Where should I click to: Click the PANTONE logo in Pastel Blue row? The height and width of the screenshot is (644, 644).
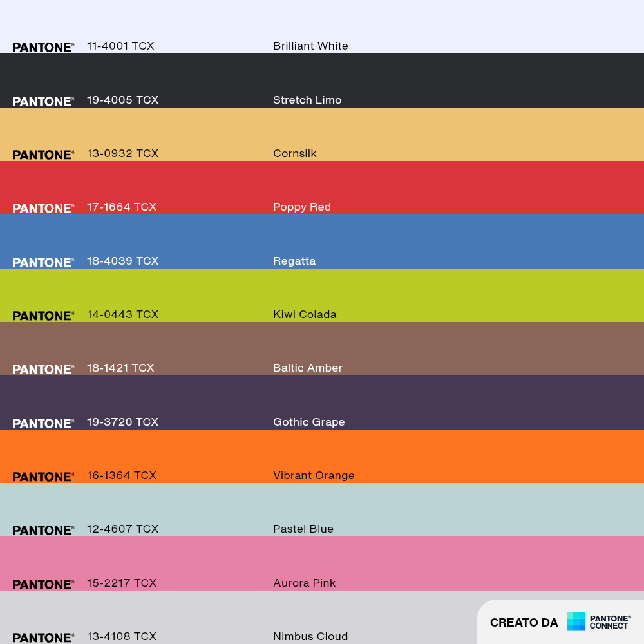pyautogui.click(x=43, y=530)
